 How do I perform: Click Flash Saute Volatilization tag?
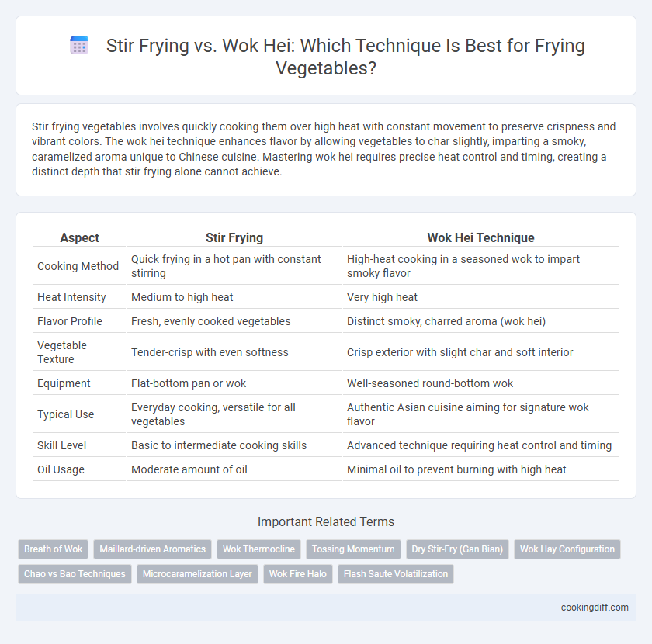tap(396, 574)
